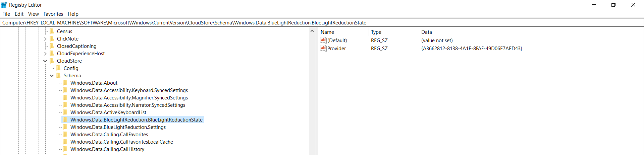Select Windows.Data.Accessibility.Narrator.SyncedSettings key
This screenshot has width=644, height=155.
128,105
